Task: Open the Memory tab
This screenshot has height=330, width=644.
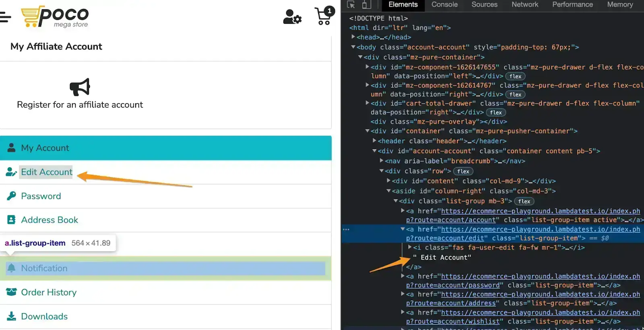Action: pyautogui.click(x=620, y=5)
